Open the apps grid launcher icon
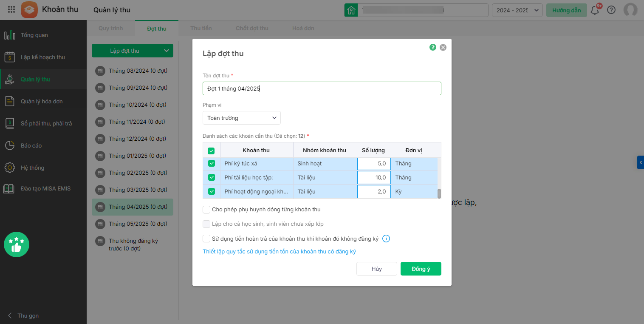The height and width of the screenshot is (324, 644). (12, 9)
